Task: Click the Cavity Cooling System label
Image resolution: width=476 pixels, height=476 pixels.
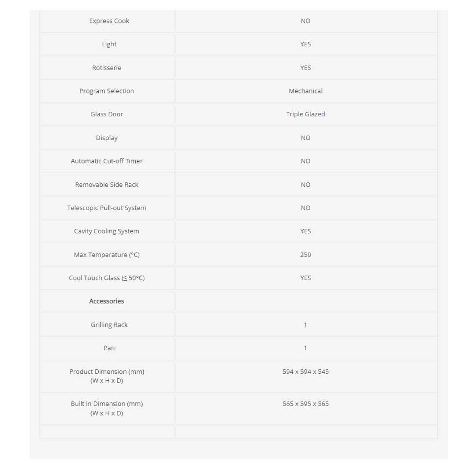Action: (107, 231)
